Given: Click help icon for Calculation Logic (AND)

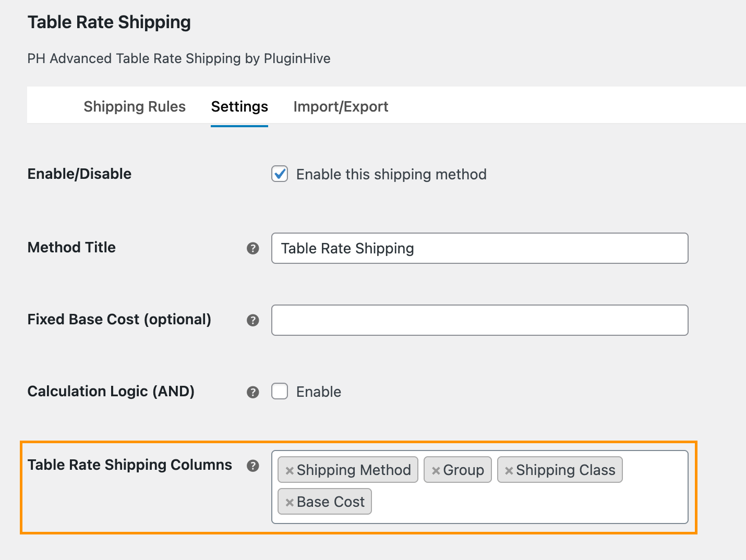Looking at the screenshot, I should pos(253,392).
